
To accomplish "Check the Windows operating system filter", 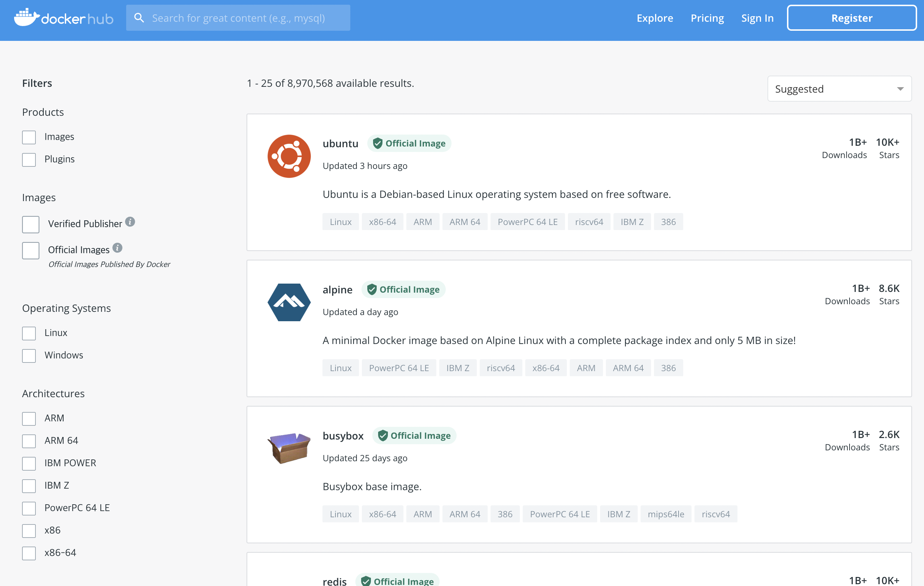I will 29,356.
